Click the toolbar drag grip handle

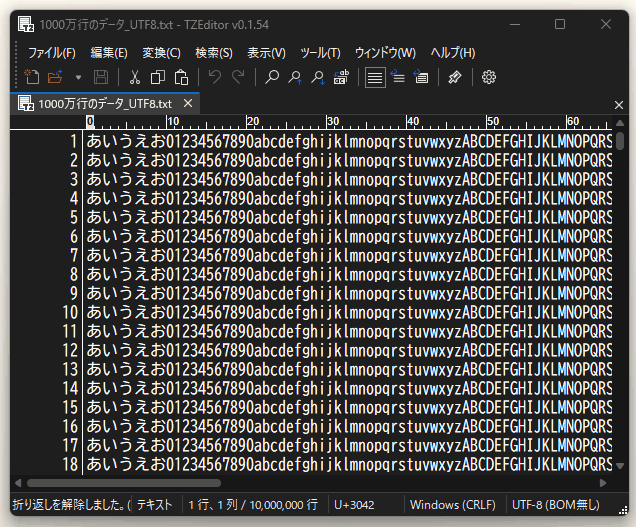[16, 65]
